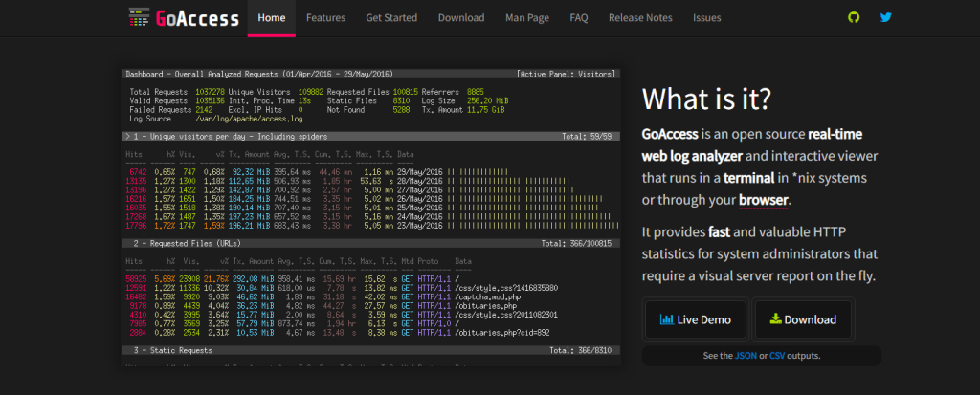The image size is (980, 395).
Task: Click the '/css/style.css?1416835880' entry
Action: click(506, 288)
